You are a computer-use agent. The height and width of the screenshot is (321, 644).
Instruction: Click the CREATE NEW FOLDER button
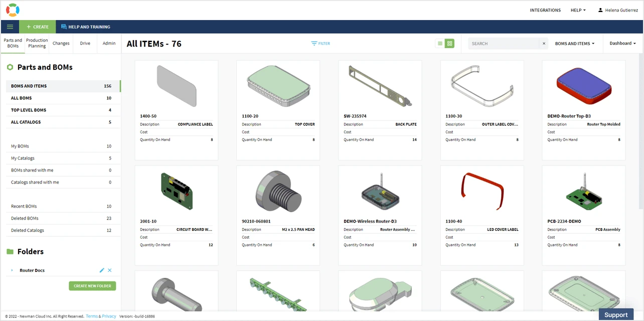[x=92, y=286]
